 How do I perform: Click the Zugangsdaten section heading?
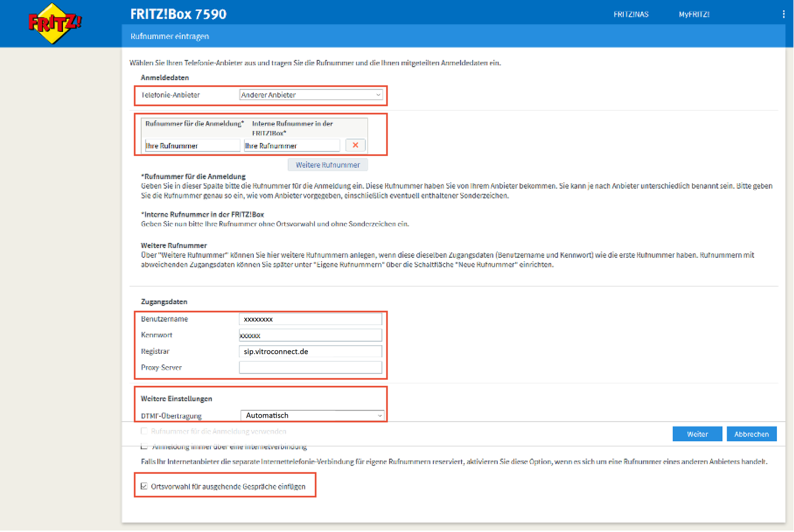click(164, 302)
